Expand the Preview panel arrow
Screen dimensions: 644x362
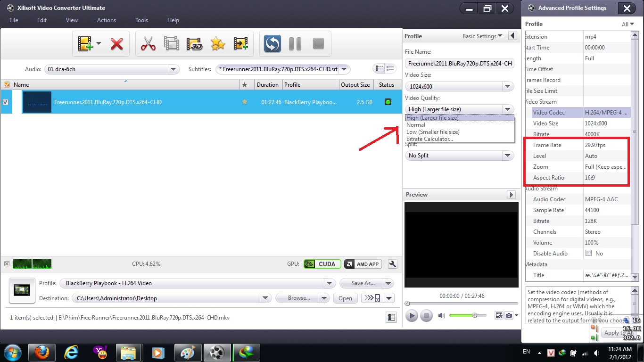(x=511, y=195)
